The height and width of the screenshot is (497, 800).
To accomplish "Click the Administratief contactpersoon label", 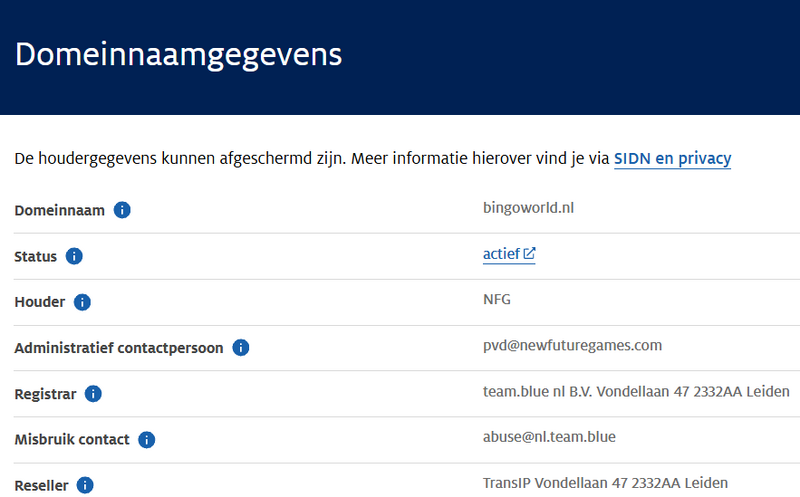I will point(119,348).
